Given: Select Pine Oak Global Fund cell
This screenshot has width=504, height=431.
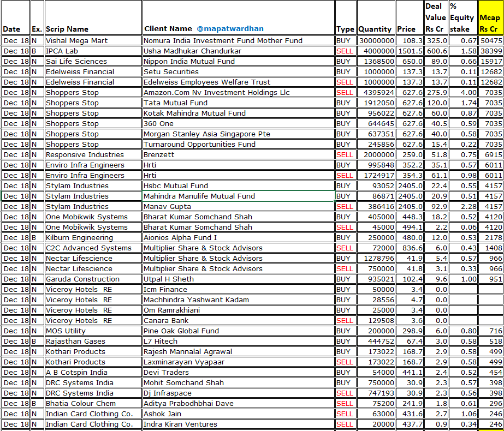Looking at the screenshot, I should coord(239,331).
